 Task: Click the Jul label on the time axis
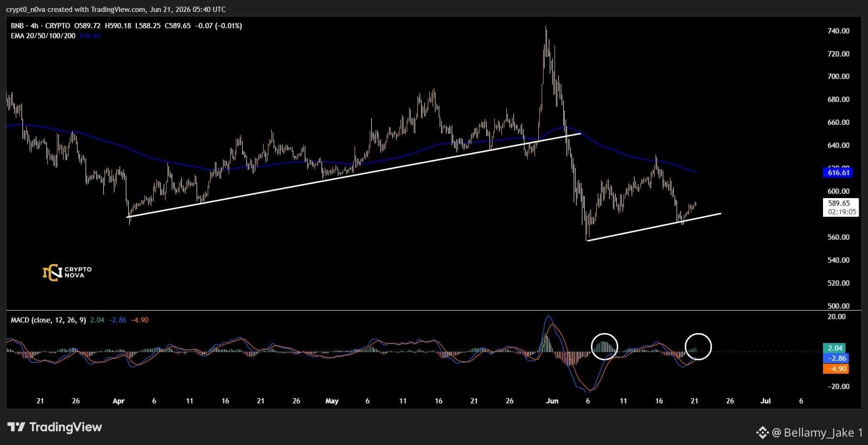tap(766, 401)
